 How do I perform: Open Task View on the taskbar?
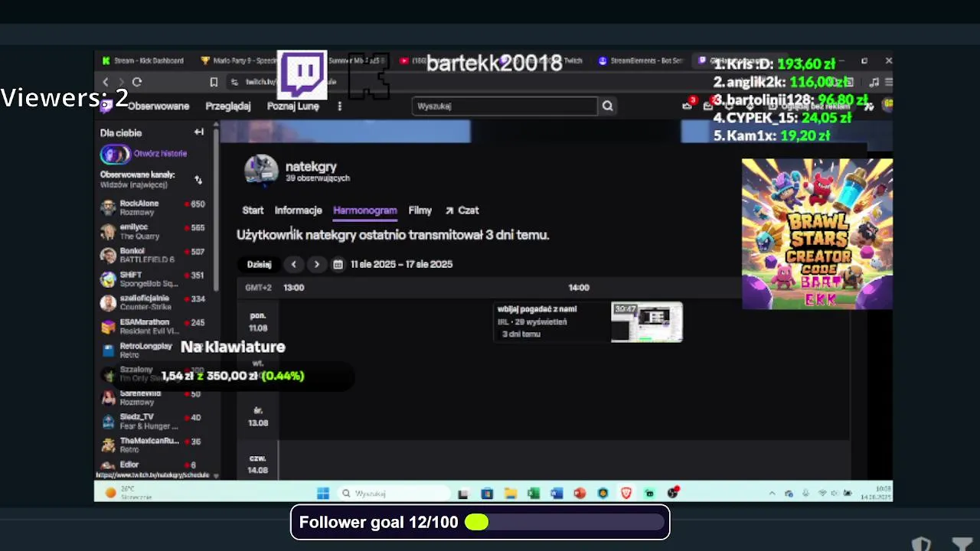click(463, 494)
